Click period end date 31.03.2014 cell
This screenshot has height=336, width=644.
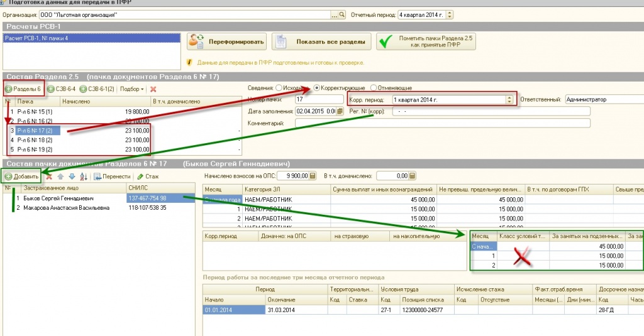(297, 310)
